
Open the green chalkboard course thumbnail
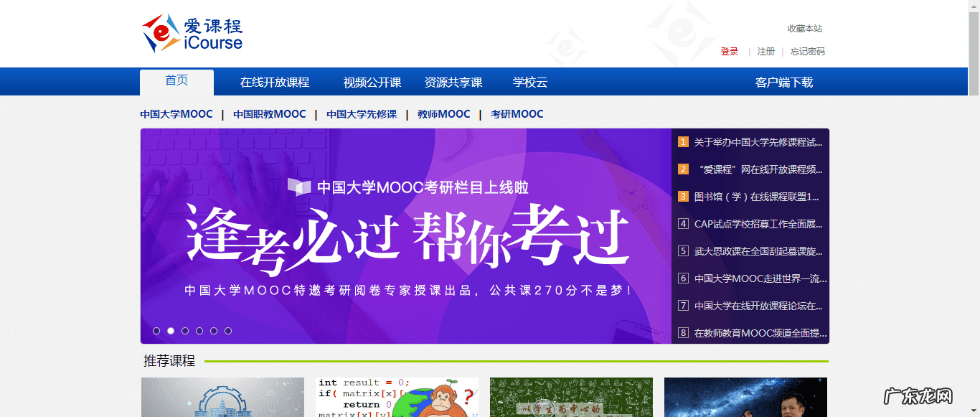[x=571, y=398]
